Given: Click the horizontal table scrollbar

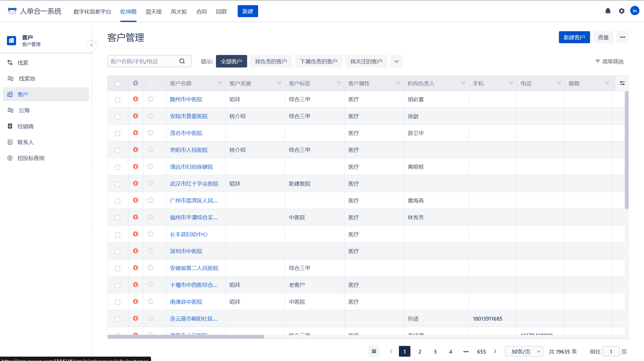Looking at the screenshot, I should click(x=186, y=337).
